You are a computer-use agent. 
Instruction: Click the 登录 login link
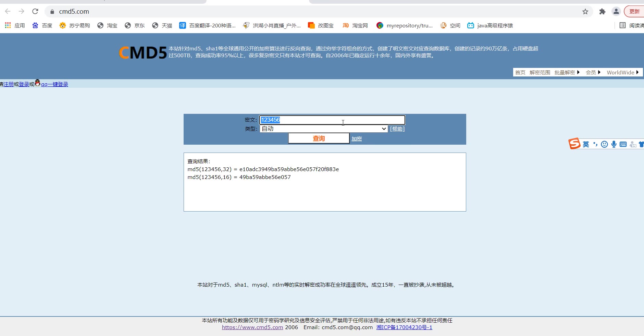(24, 84)
